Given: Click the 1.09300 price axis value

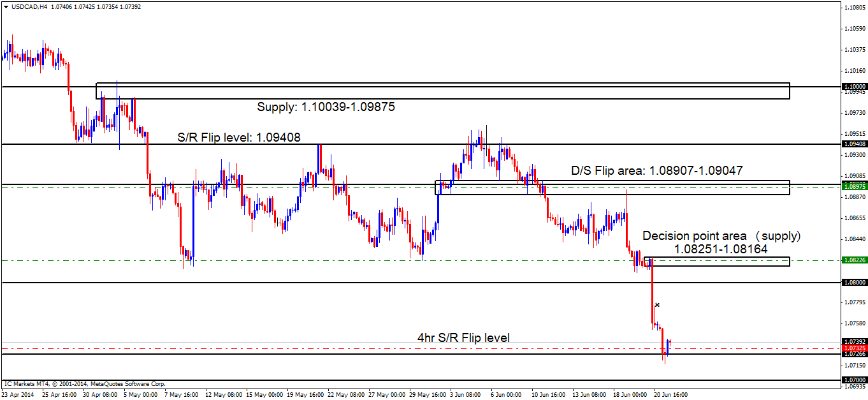Looking at the screenshot, I should pyautogui.click(x=854, y=155).
